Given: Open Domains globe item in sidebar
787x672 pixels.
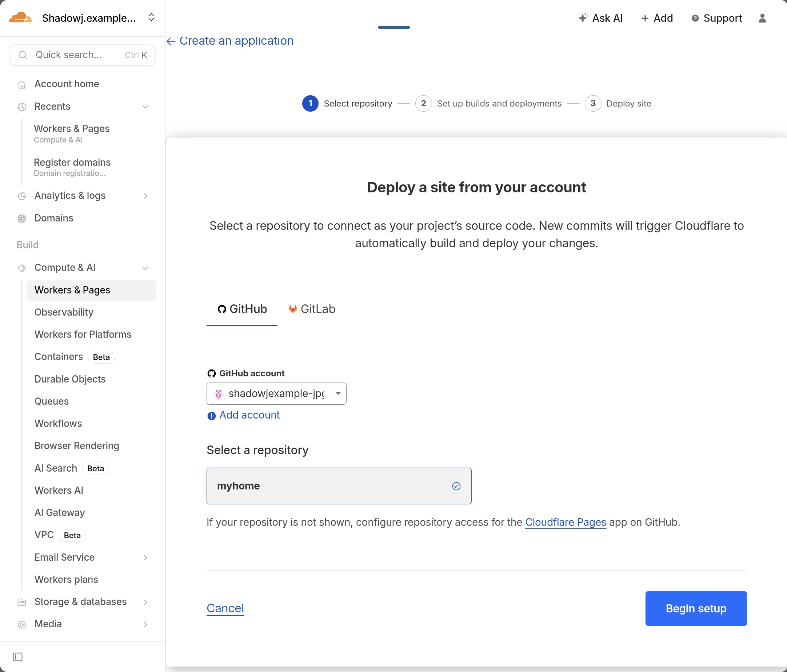Looking at the screenshot, I should point(53,218).
